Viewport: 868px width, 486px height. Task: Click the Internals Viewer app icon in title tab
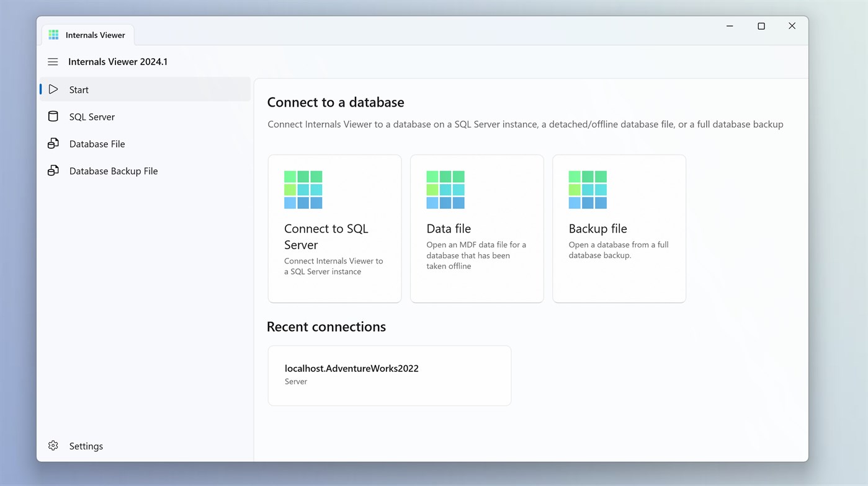click(54, 35)
